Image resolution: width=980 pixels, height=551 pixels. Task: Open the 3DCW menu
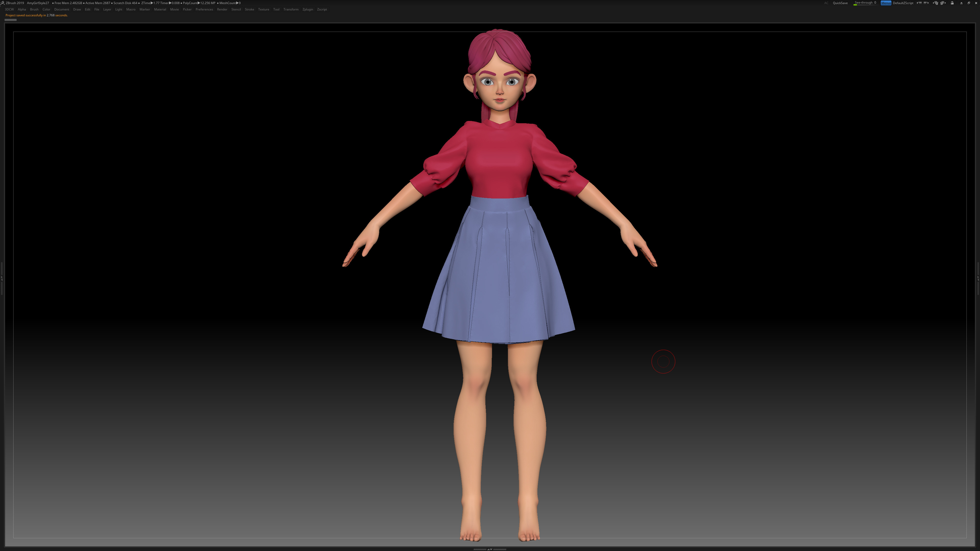click(9, 9)
